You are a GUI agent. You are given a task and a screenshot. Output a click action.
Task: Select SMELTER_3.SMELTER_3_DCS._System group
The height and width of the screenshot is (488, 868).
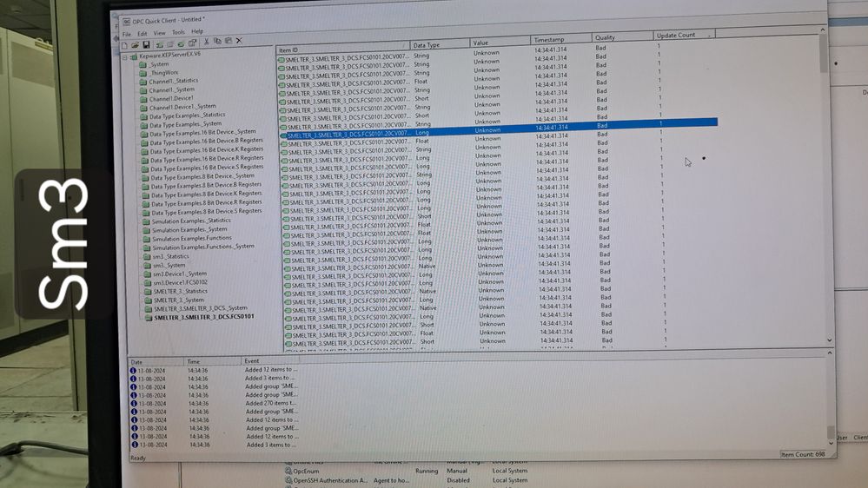coord(201,309)
